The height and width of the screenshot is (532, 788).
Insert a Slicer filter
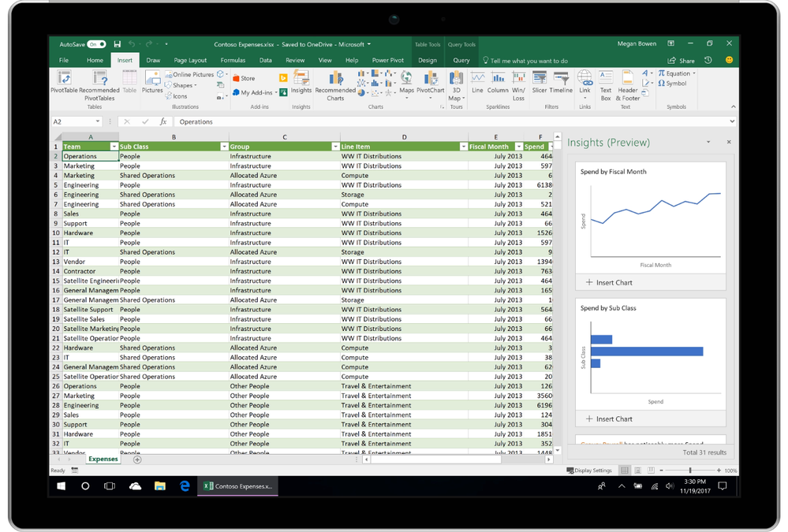click(x=540, y=82)
